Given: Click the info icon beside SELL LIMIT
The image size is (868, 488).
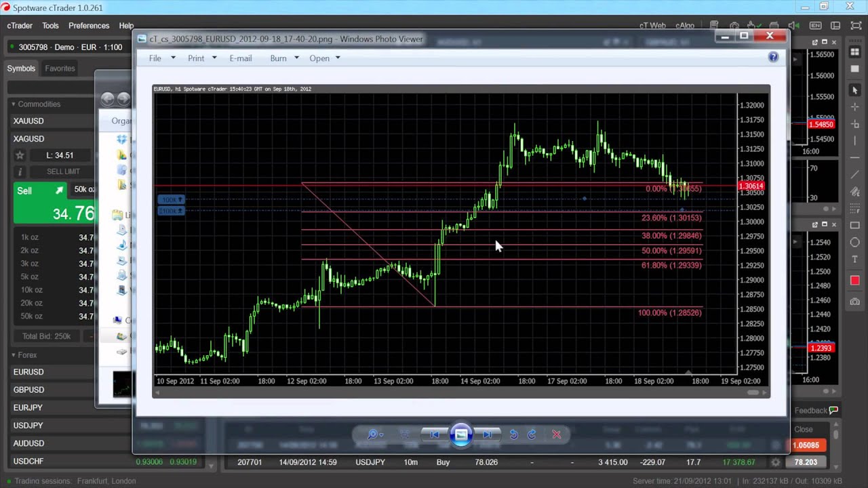Looking at the screenshot, I should [20, 171].
